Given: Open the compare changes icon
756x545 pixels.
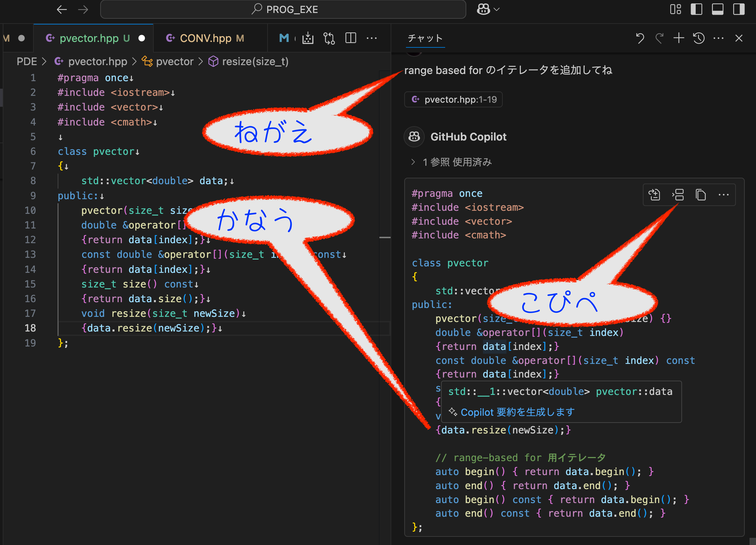Looking at the screenshot, I should point(329,38).
